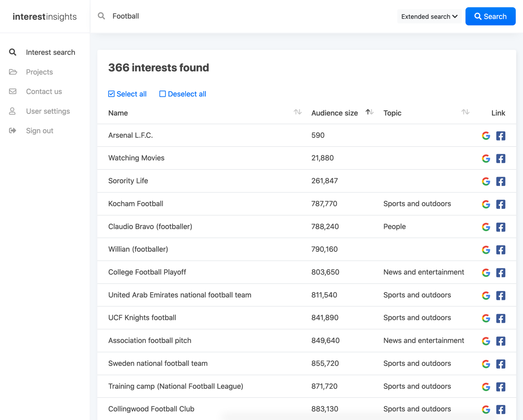Open the Google icon for Kocham Football

click(x=486, y=204)
